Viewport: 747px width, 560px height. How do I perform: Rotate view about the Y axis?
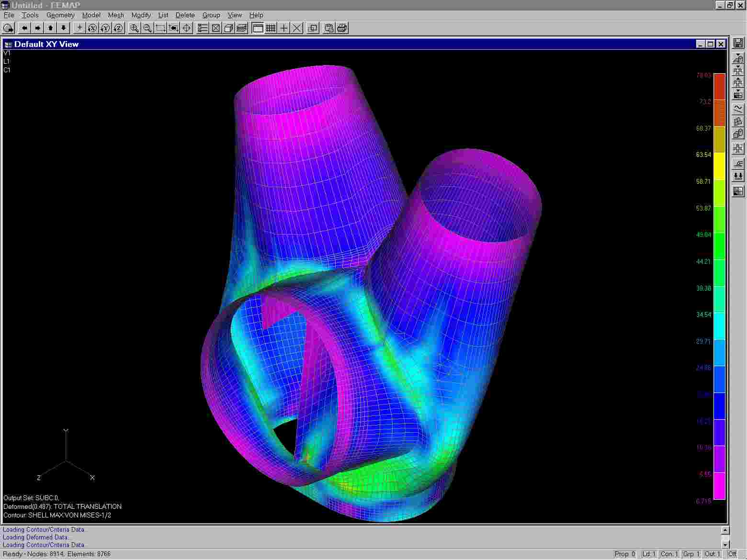tap(105, 28)
